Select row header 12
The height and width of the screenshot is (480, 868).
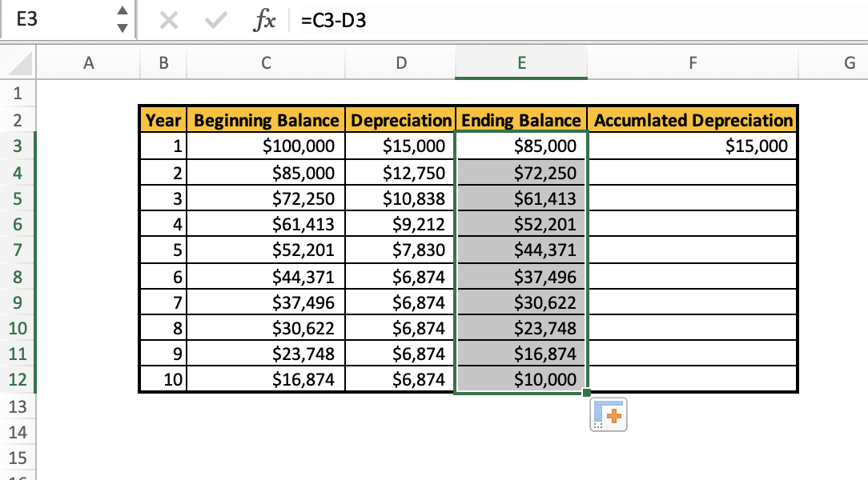pyautogui.click(x=18, y=379)
